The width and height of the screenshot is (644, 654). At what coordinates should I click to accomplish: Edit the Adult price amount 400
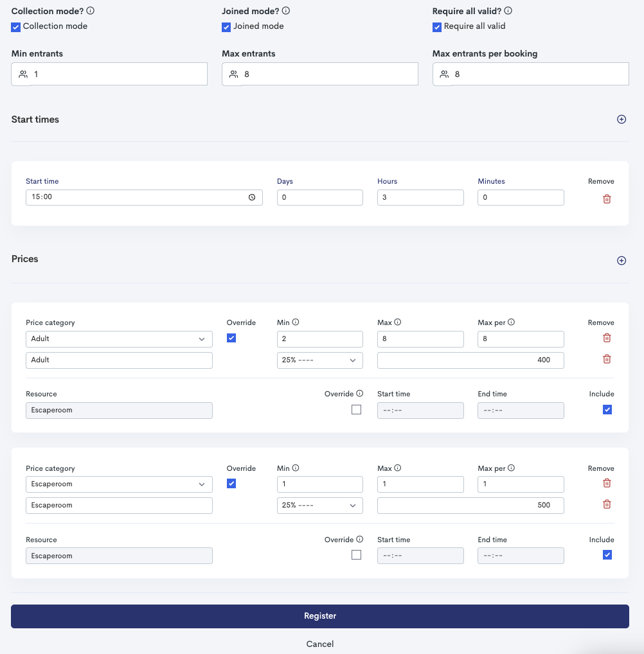[470, 360]
